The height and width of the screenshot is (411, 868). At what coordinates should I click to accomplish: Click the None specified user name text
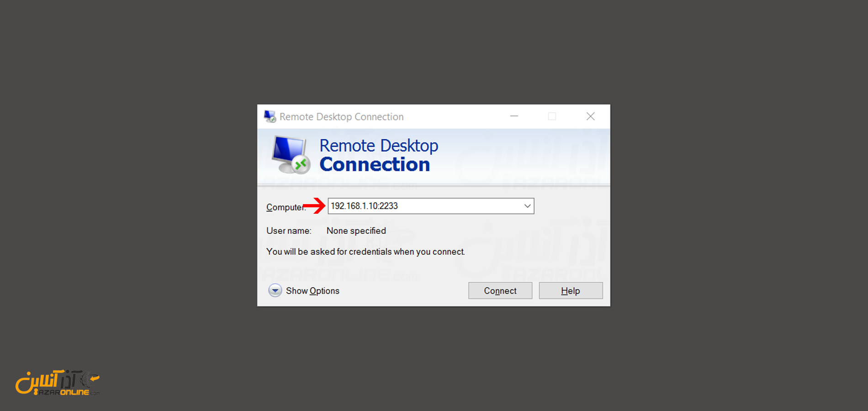tap(356, 231)
